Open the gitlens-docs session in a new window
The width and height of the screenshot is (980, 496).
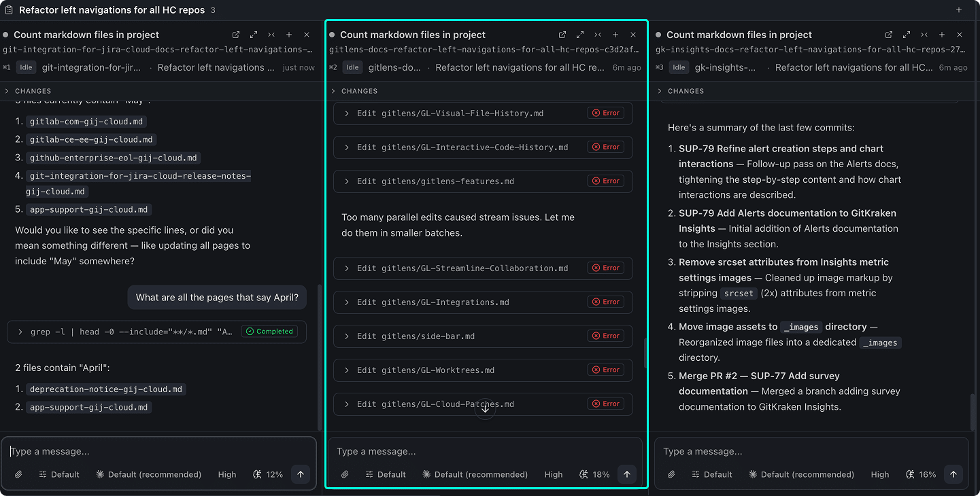562,35
